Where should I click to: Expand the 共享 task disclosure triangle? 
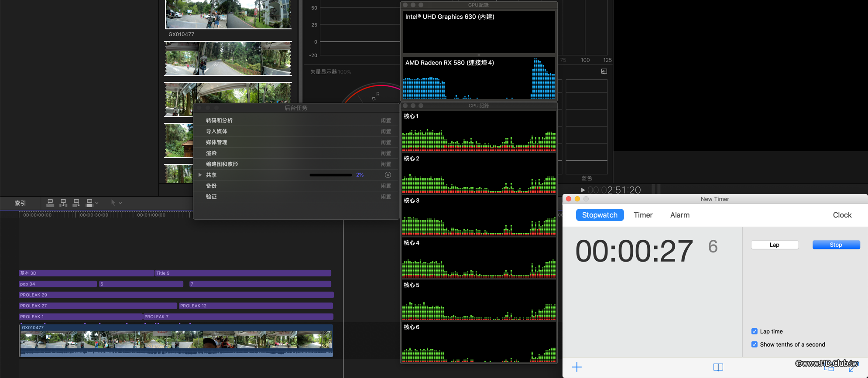click(x=200, y=175)
